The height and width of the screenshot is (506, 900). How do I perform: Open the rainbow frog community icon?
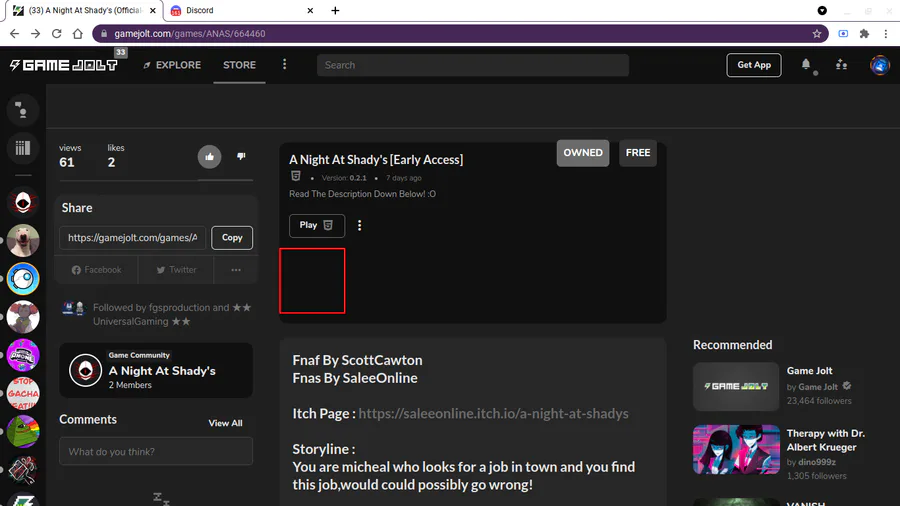tap(23, 431)
